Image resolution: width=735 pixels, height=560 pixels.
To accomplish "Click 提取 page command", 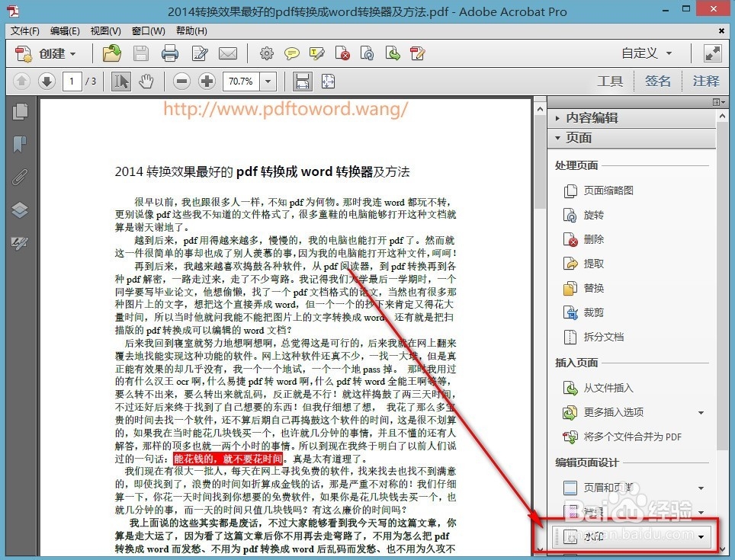I will click(583, 264).
